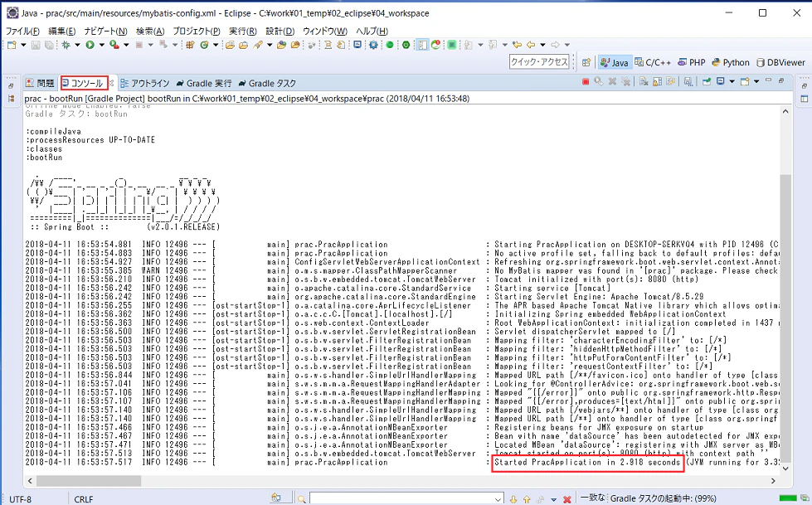812x505 pixels.
Task: Toggle the Pin Console icon
Action: (x=707, y=81)
